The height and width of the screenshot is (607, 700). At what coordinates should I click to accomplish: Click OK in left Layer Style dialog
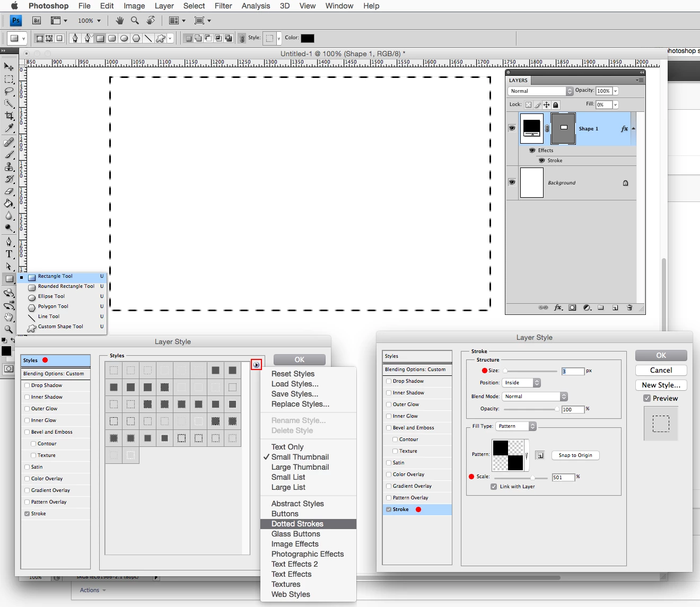(300, 359)
